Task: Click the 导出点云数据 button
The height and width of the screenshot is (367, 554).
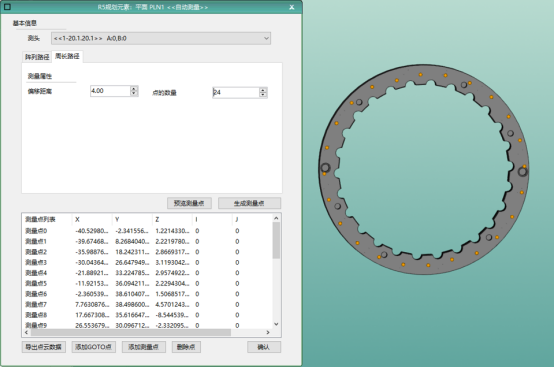Action: pos(44,347)
